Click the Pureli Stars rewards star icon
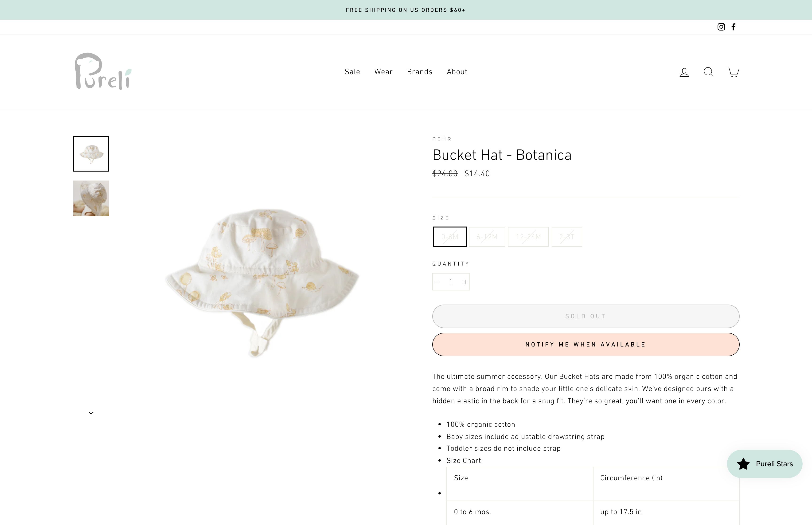Screen dimensions: 812x525 743,464
